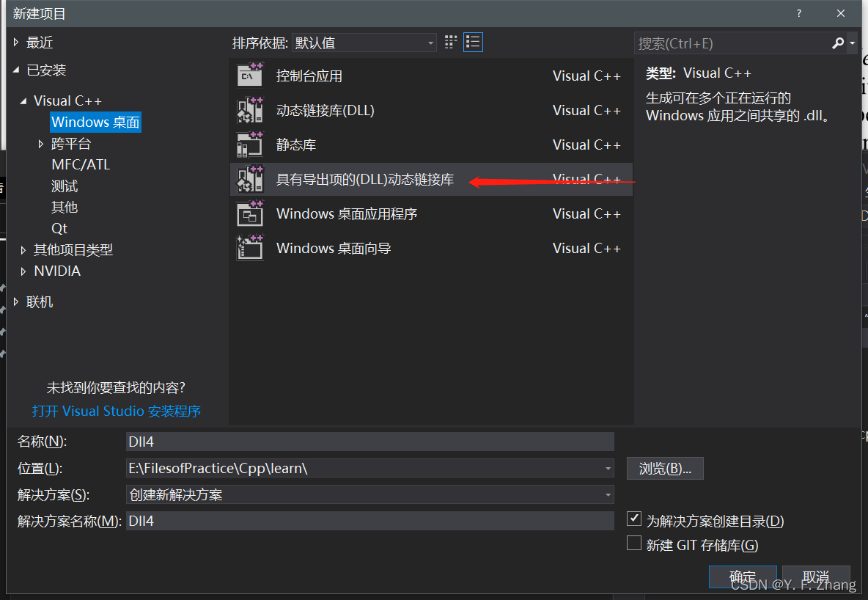Click the search magnifier icon
Screen dimensions: 868x600
[837, 43]
